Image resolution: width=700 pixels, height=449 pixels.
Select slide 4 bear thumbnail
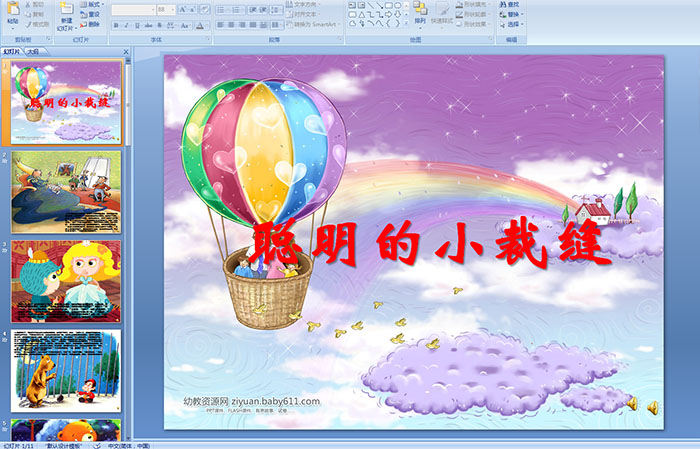coord(66,370)
